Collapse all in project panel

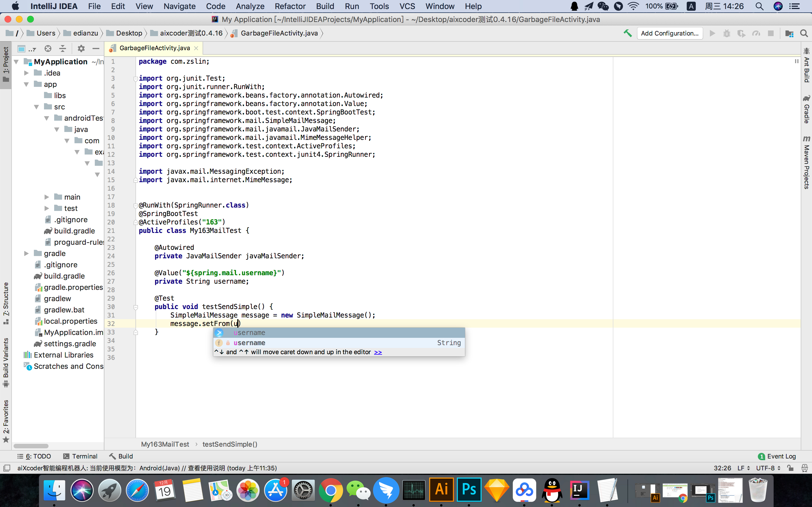click(63, 48)
